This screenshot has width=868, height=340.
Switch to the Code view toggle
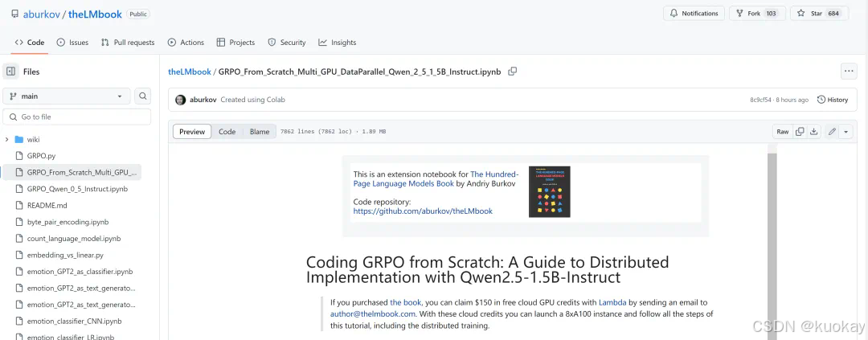point(227,132)
